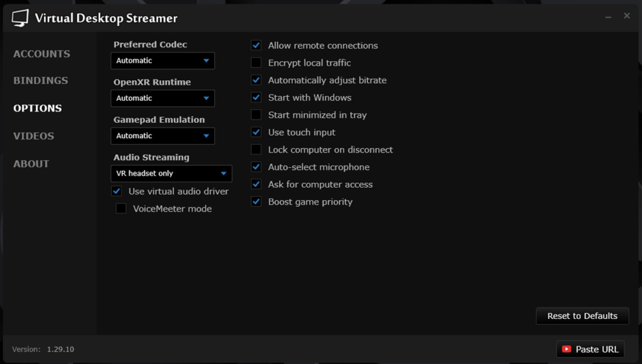
Task: Toggle Boost game priority checkbox
Action: [x=256, y=202]
